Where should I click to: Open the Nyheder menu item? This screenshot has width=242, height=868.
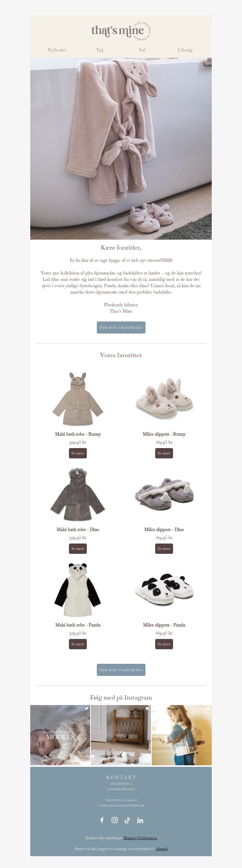pos(57,50)
